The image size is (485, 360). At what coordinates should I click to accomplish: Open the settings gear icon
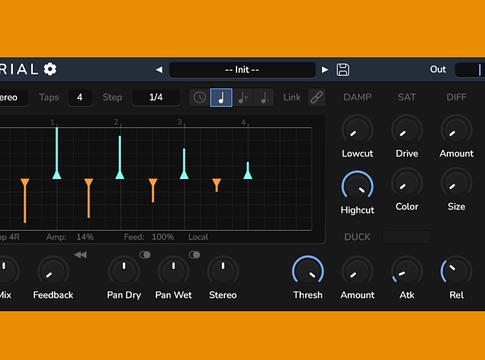pos(50,69)
